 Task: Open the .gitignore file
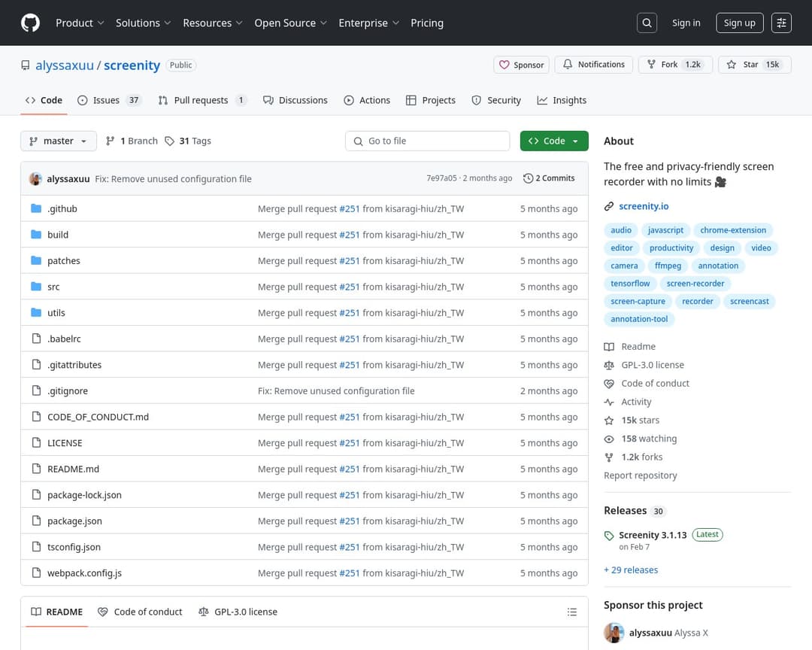pyautogui.click(x=68, y=391)
